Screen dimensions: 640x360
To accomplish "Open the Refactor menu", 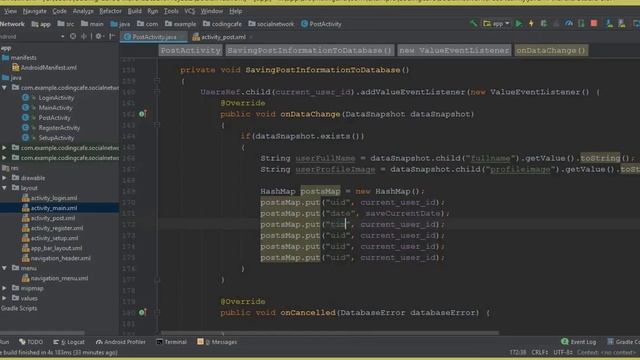I will (110, 11).
